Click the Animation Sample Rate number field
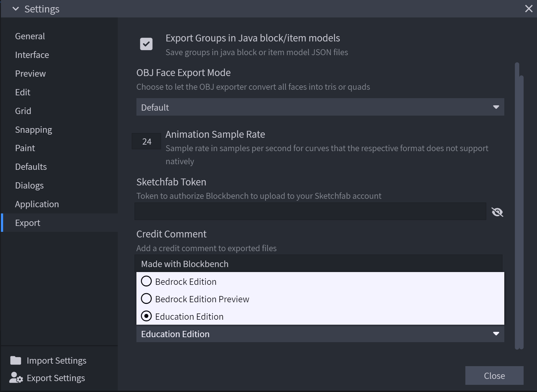Image resolution: width=537 pixels, height=392 pixels. [146, 141]
